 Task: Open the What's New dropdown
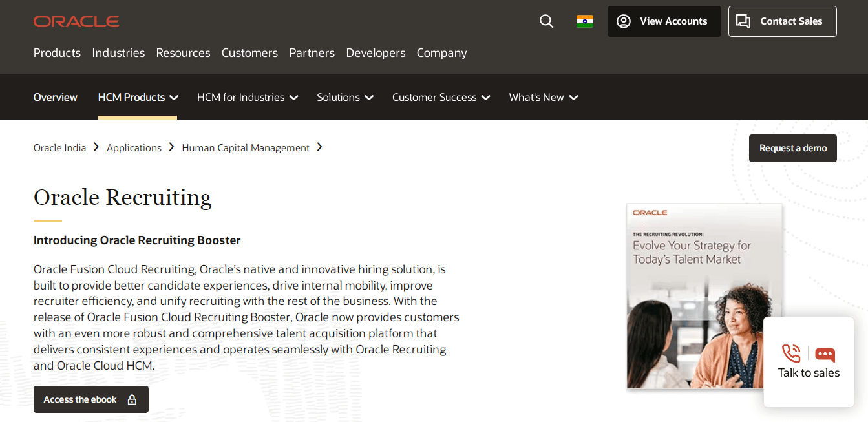point(543,97)
